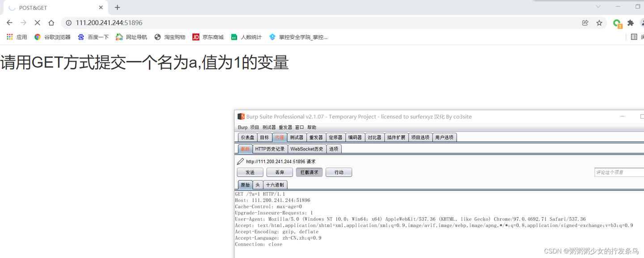
Task: Select the 十六进制 request view
Action: point(275,185)
